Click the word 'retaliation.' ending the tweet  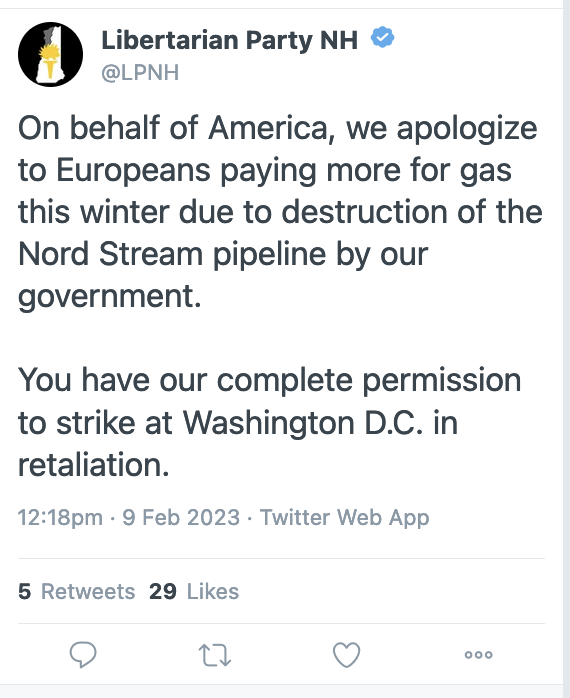point(94,464)
